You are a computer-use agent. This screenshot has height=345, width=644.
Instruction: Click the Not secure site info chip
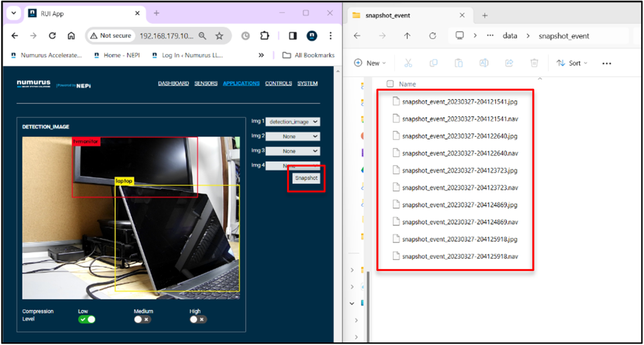click(111, 36)
